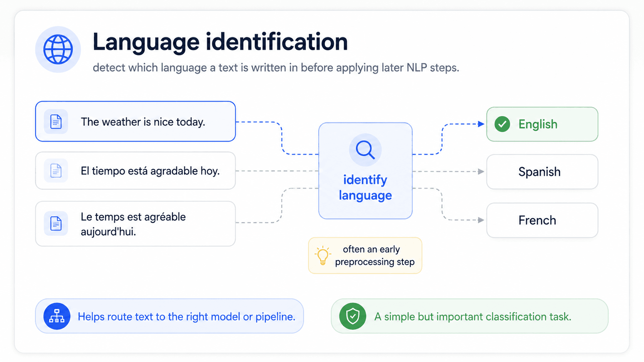Click the lightbulb tip icon
The image size is (644, 362).
tap(323, 255)
